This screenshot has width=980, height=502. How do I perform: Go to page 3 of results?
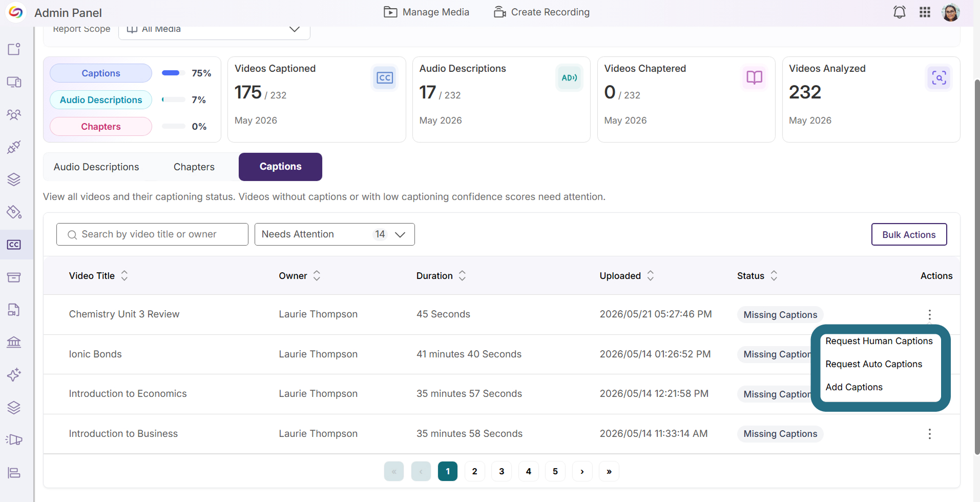tap(502, 471)
